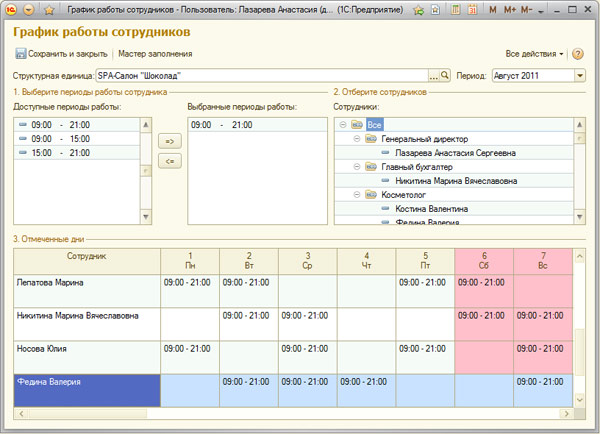
Task: Open Мастер заполнения wizard
Action: click(155, 54)
